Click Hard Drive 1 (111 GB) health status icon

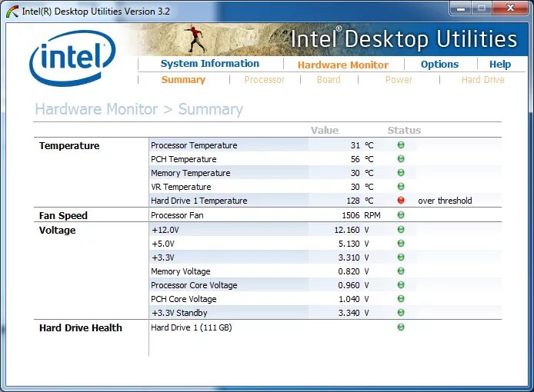[x=401, y=327]
